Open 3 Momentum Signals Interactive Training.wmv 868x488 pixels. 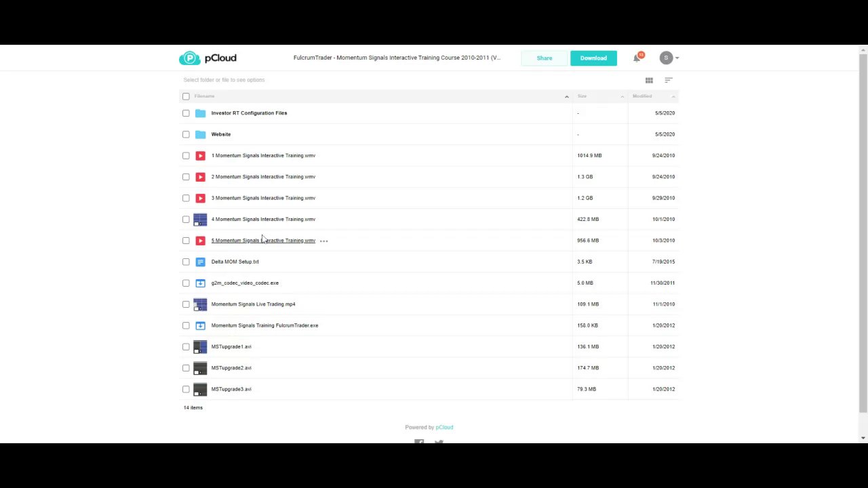263,198
